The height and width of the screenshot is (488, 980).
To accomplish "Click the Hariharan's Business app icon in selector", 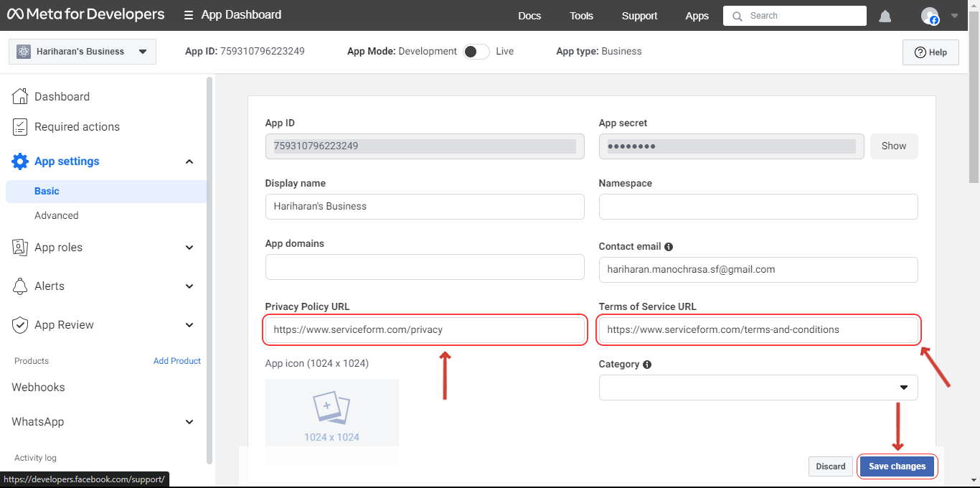I will pos(24,52).
